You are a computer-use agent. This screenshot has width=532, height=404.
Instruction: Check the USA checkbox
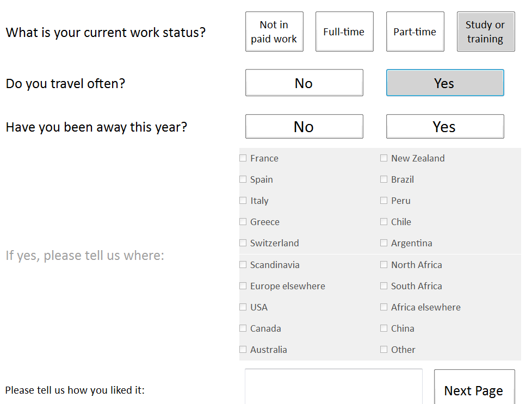coord(243,307)
